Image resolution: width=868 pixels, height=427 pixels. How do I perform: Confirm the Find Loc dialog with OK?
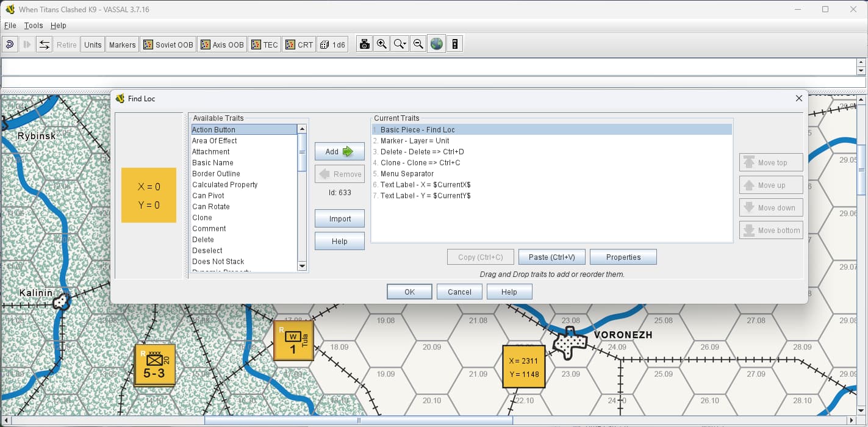coord(409,292)
